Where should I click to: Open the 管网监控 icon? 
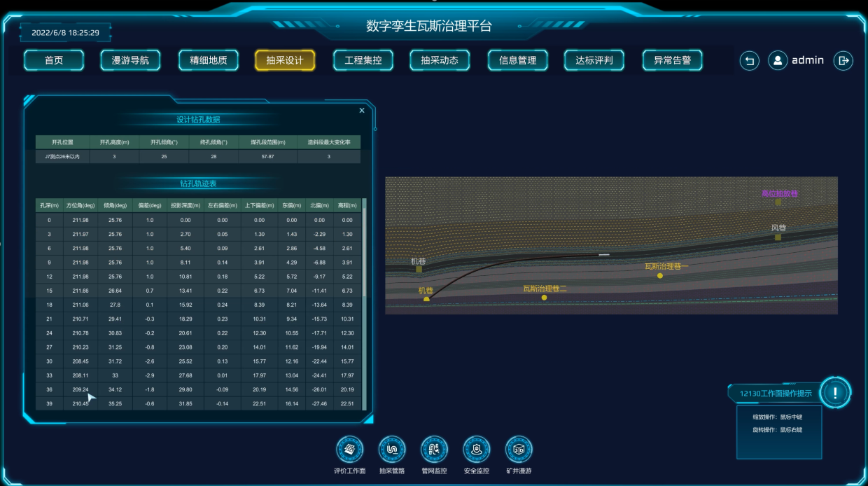[434, 450]
